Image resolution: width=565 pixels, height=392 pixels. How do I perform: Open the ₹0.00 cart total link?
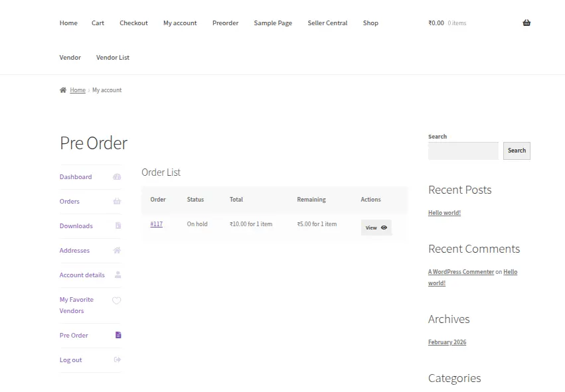click(x=436, y=23)
